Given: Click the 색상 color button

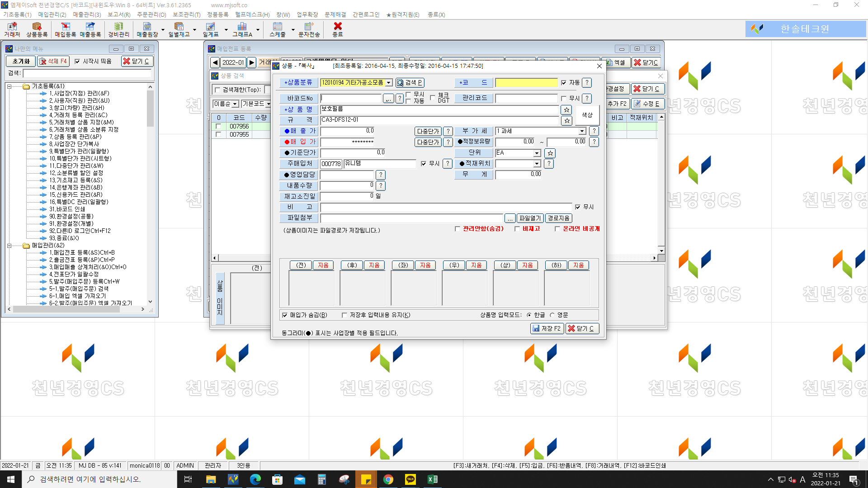Looking at the screenshot, I should point(587,115).
